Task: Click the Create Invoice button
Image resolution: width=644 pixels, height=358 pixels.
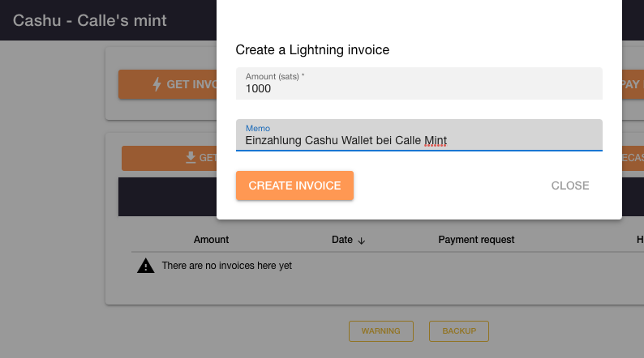Action: 294,185
